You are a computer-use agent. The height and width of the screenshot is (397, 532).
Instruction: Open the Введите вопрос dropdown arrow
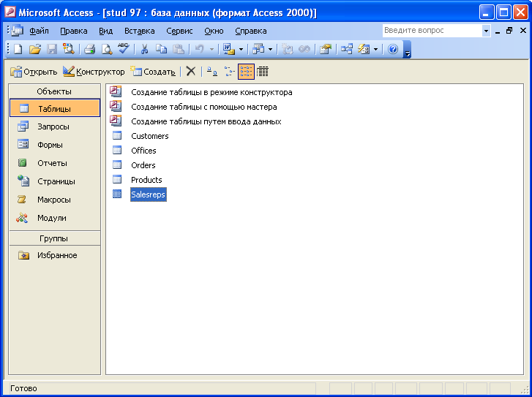tap(486, 31)
